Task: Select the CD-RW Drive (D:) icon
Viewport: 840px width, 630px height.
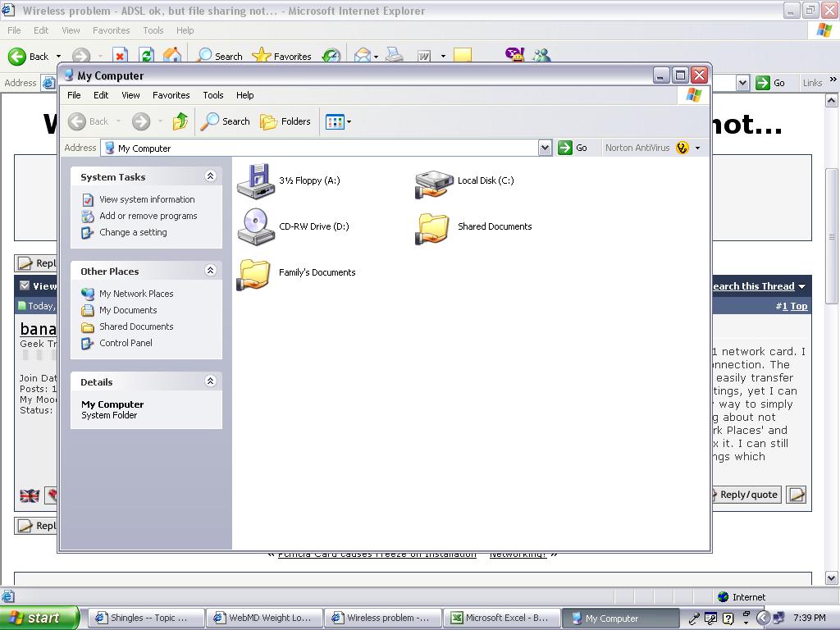Action: [255, 226]
